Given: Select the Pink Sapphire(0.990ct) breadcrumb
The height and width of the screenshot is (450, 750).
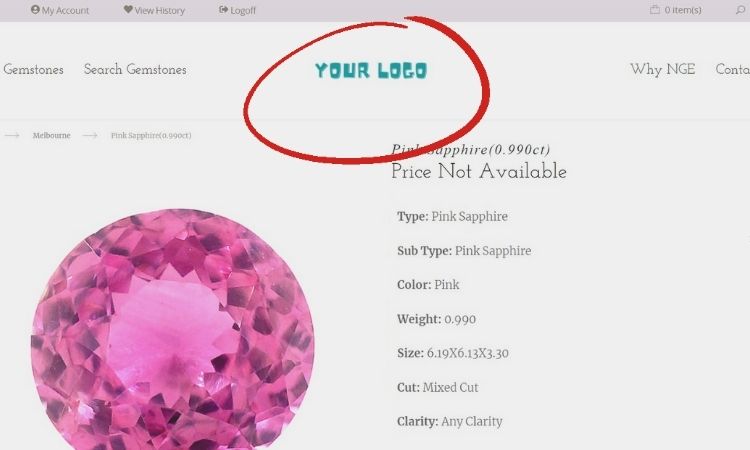Looking at the screenshot, I should pyautogui.click(x=151, y=135).
